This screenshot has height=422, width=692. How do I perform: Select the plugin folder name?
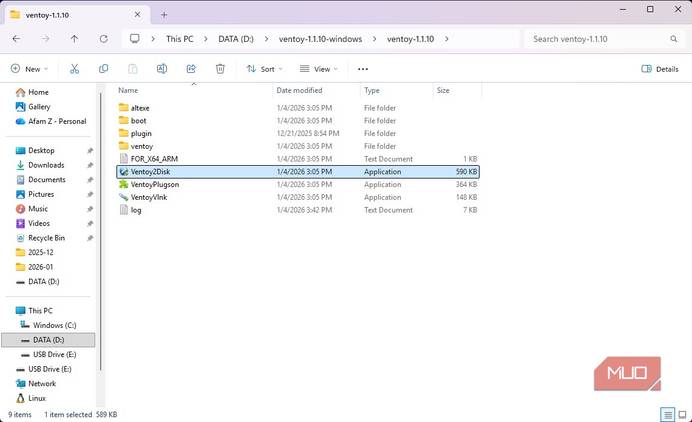pyautogui.click(x=141, y=133)
